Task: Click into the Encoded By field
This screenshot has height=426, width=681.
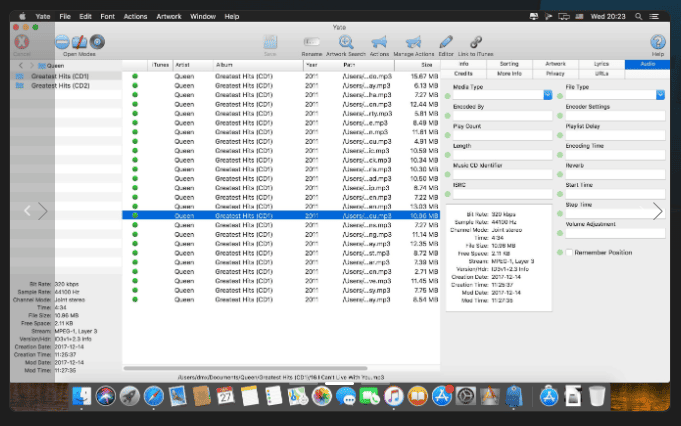Action: pos(502,116)
